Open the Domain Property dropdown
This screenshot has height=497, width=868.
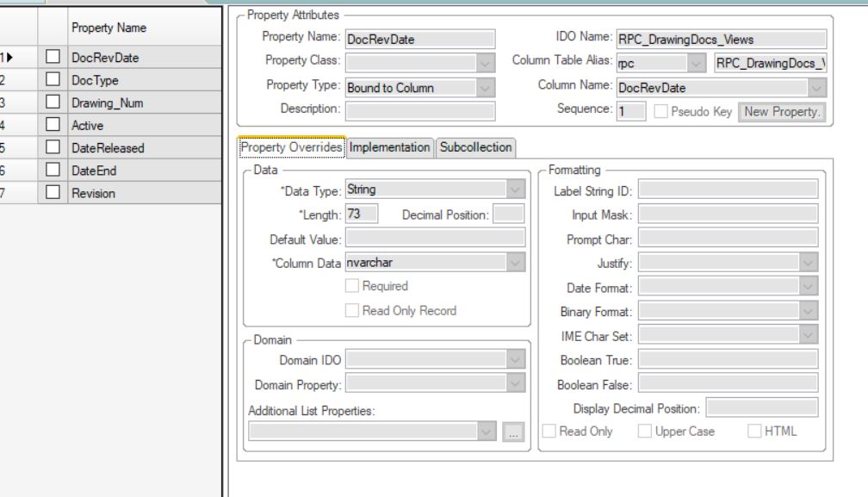(515, 383)
